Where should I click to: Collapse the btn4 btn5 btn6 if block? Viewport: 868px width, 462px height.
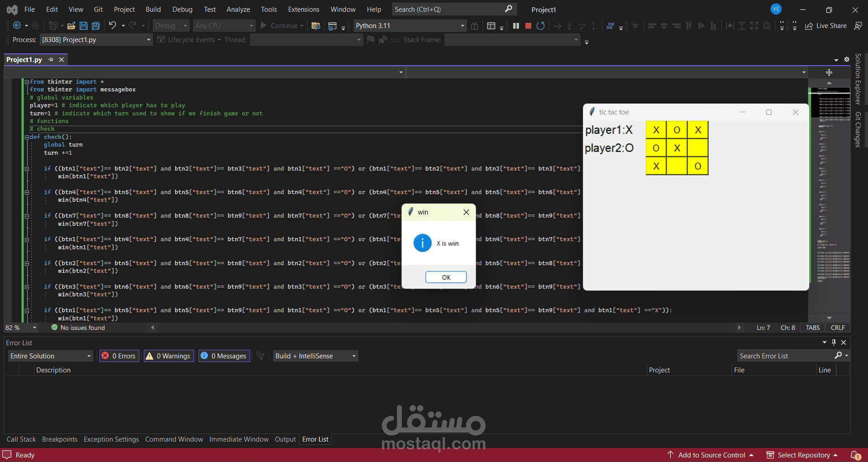(x=27, y=192)
